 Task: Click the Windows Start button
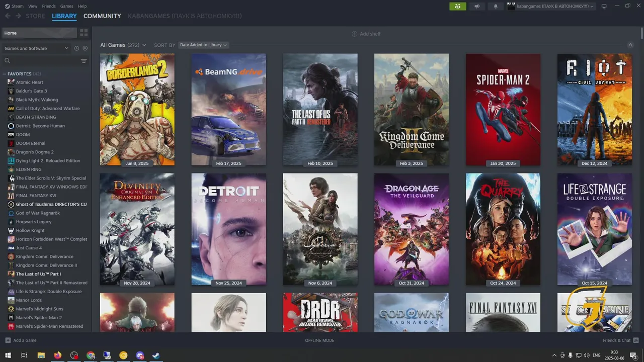[8, 355]
